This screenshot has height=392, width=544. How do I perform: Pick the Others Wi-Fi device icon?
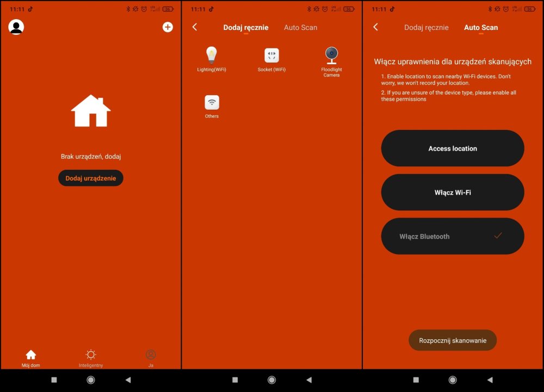coord(212,102)
